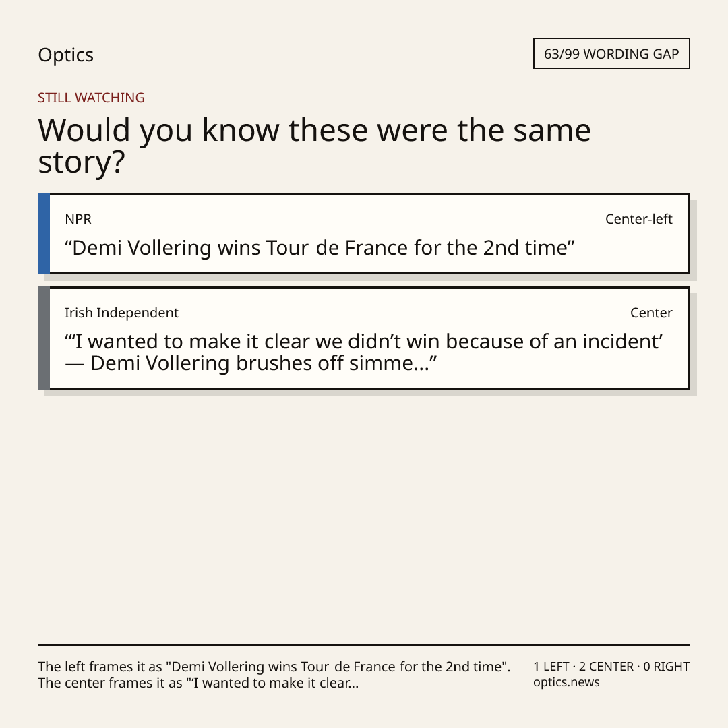Click the blue stripe on NPR card
Viewport: 728px width, 728px height.
tap(44, 233)
